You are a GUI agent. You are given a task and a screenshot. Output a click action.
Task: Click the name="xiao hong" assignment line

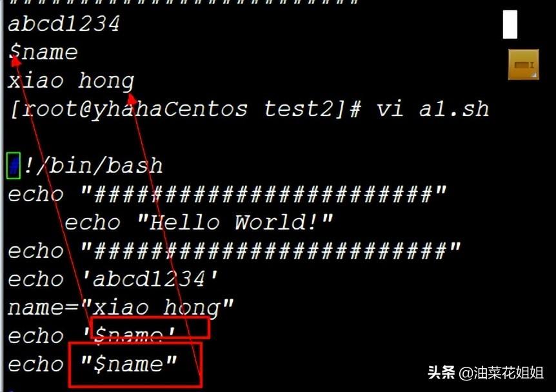(x=121, y=308)
